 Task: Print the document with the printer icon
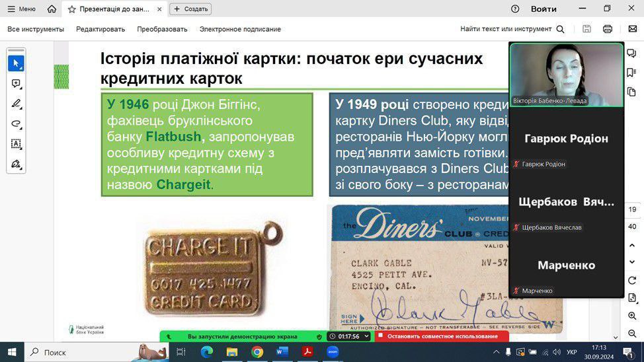pyautogui.click(x=607, y=29)
